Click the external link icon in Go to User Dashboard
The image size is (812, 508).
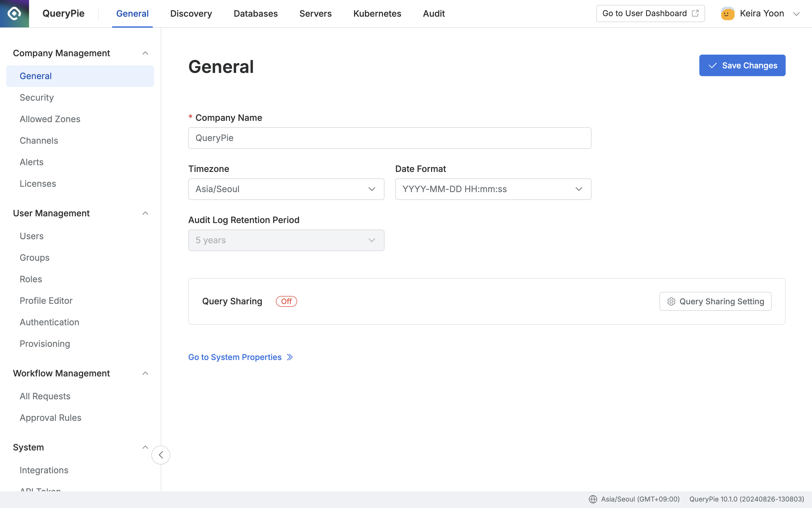click(696, 13)
